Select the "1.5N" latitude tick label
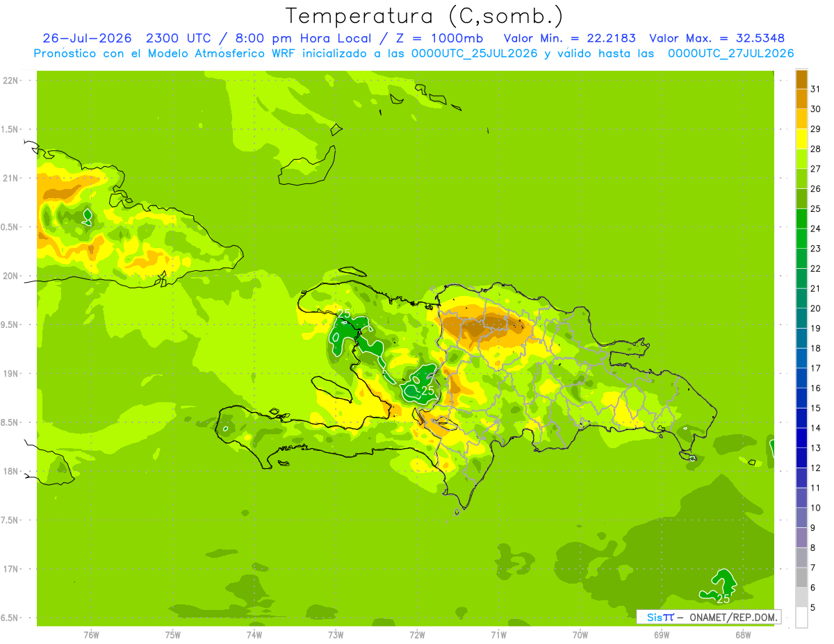Screen dimensions: 834x644 [10, 129]
